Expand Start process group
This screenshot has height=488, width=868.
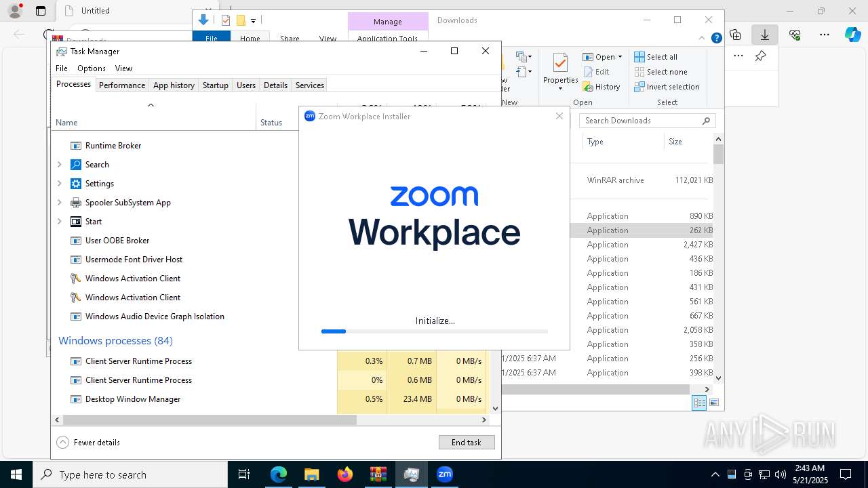click(59, 222)
